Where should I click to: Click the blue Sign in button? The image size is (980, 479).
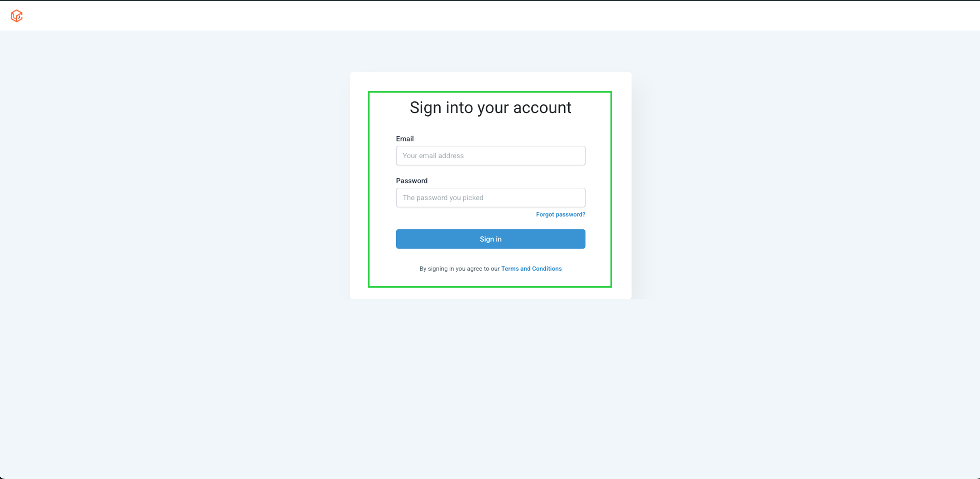[x=490, y=239]
